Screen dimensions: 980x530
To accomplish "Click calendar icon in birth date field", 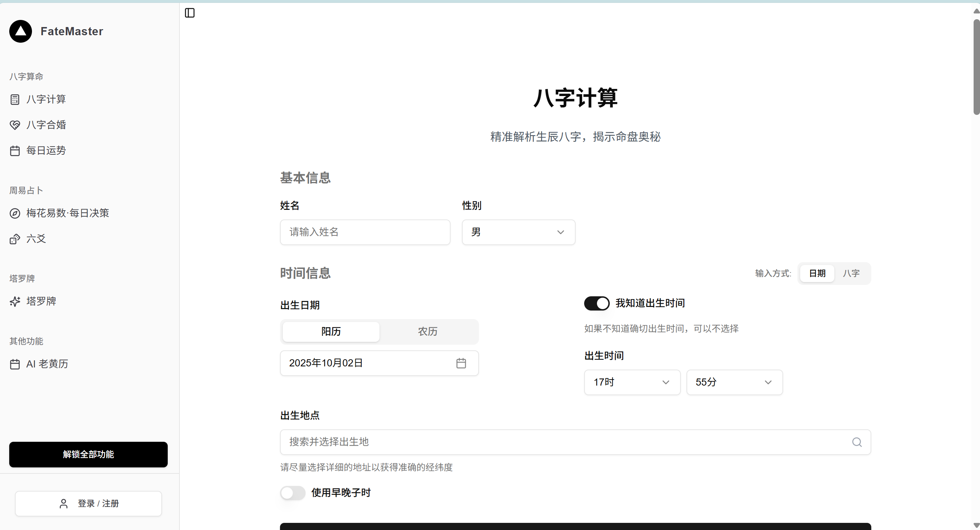I will coord(461,363).
